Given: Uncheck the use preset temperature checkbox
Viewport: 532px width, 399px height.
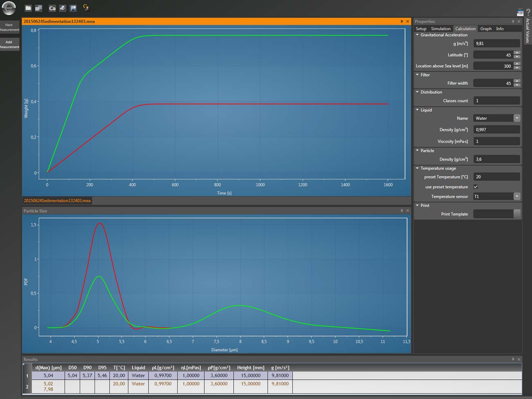Looking at the screenshot, I should 476,187.
